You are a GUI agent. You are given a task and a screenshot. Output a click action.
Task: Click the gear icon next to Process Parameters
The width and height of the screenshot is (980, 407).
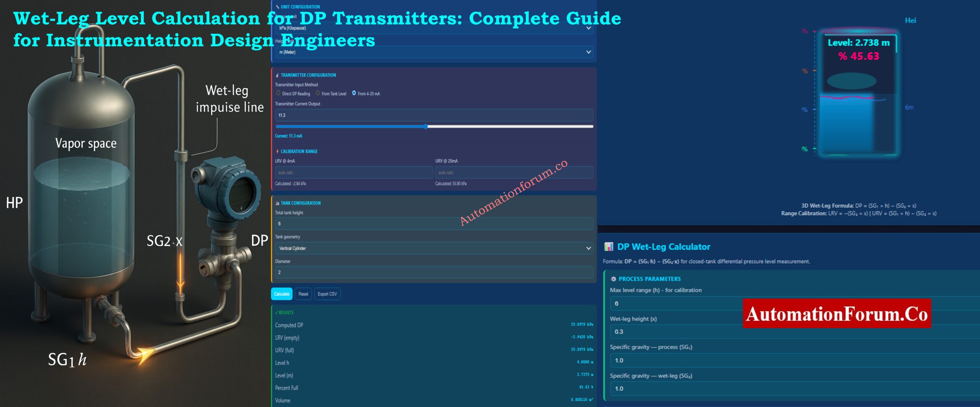[x=614, y=279]
